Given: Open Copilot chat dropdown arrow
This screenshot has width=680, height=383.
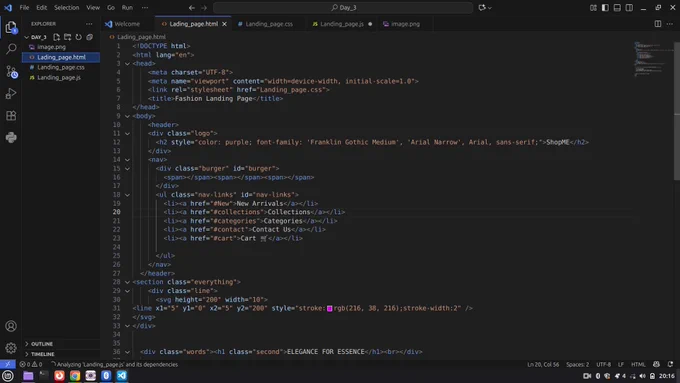Looking at the screenshot, I should (490, 8).
